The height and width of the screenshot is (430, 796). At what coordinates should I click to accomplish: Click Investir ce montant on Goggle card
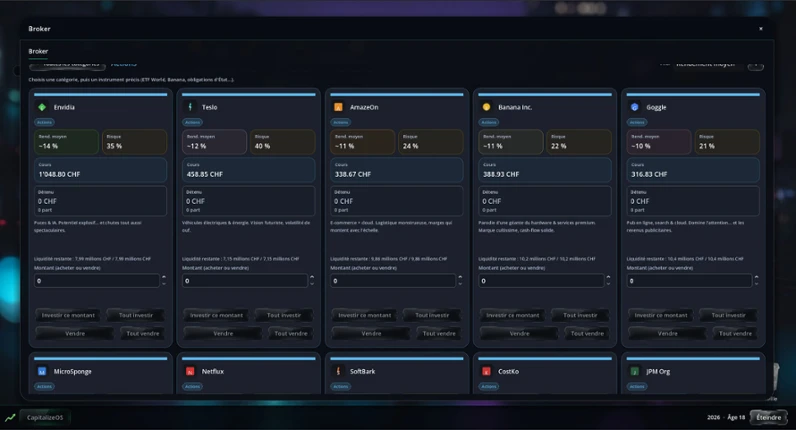pos(661,315)
